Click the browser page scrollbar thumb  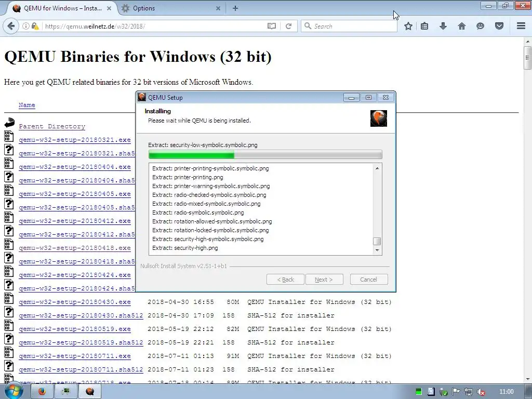527,58
